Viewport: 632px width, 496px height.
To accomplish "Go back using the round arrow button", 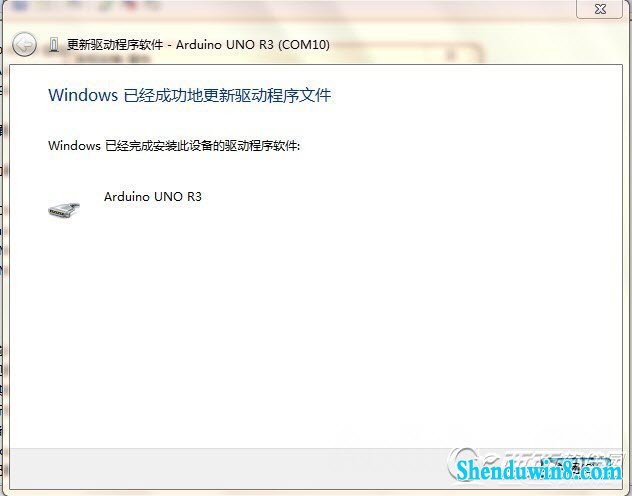I will [x=24, y=44].
